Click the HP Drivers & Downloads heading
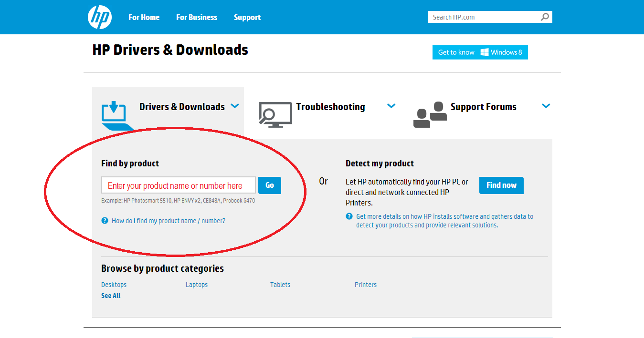644x338 pixels. [170, 50]
